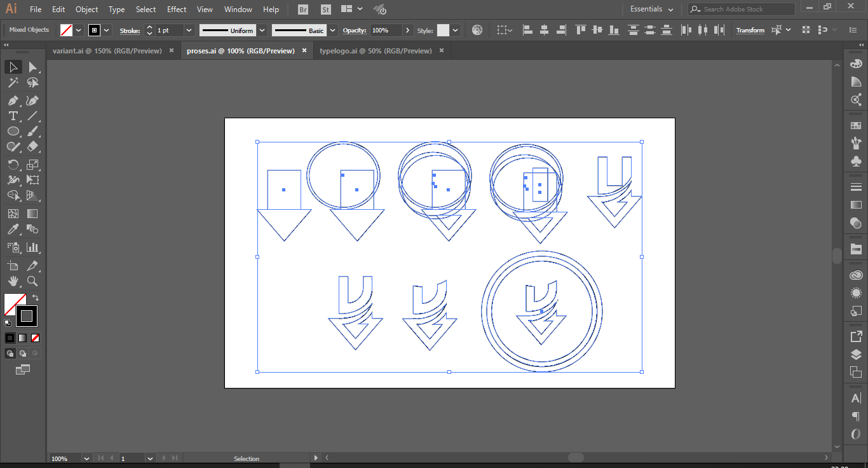
Task: Open the Creative Cloud Libraries panel
Action: [x=856, y=275]
